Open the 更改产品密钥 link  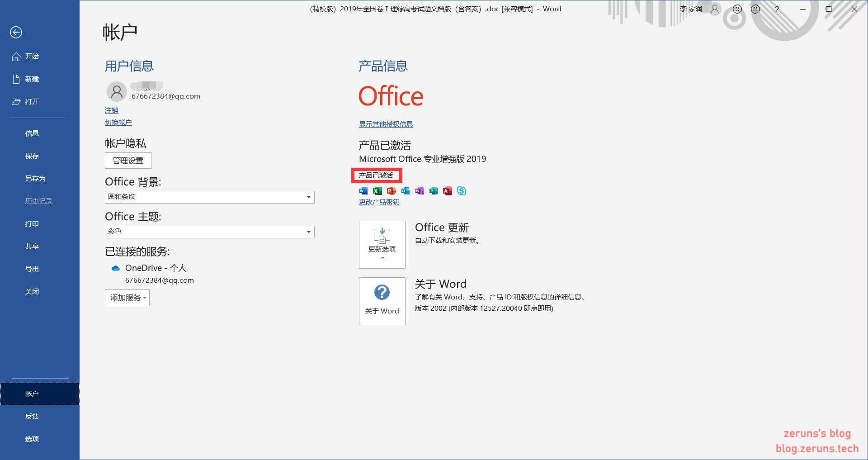click(379, 202)
